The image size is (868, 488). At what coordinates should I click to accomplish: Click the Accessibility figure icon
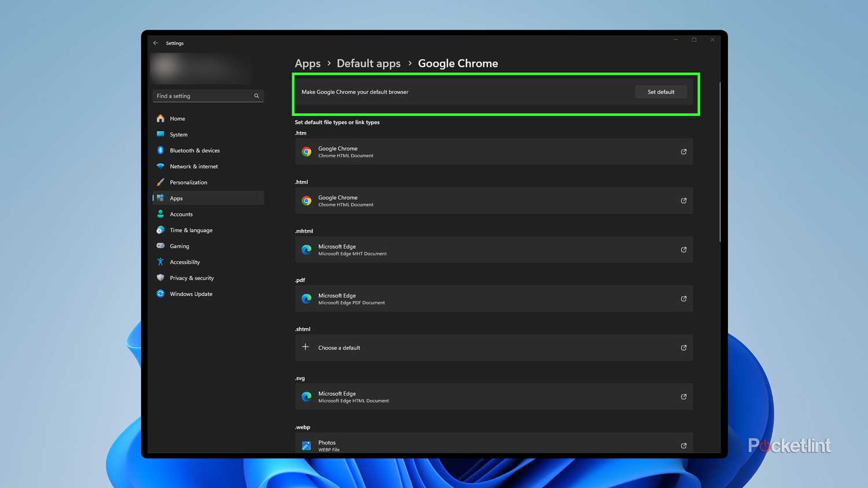161,262
